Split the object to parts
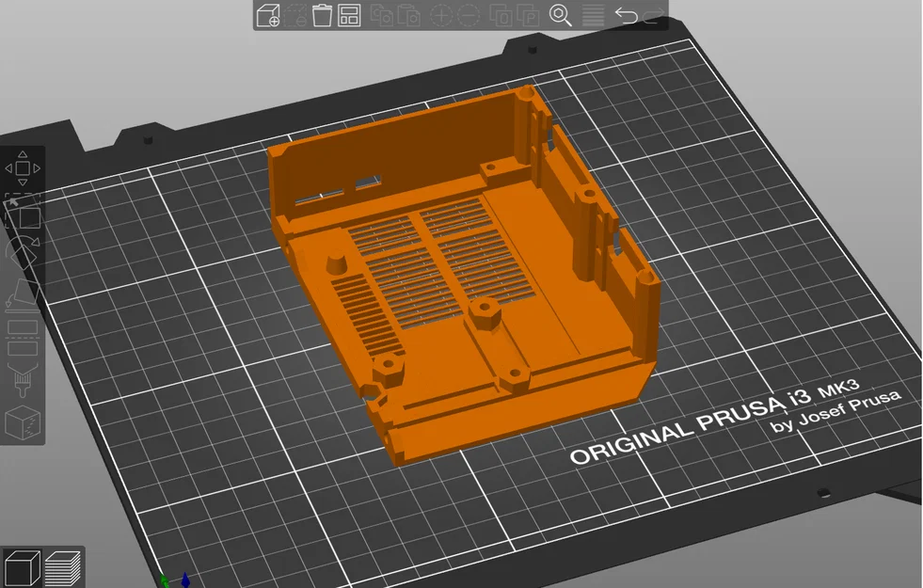The image size is (923, 588). coord(528,15)
